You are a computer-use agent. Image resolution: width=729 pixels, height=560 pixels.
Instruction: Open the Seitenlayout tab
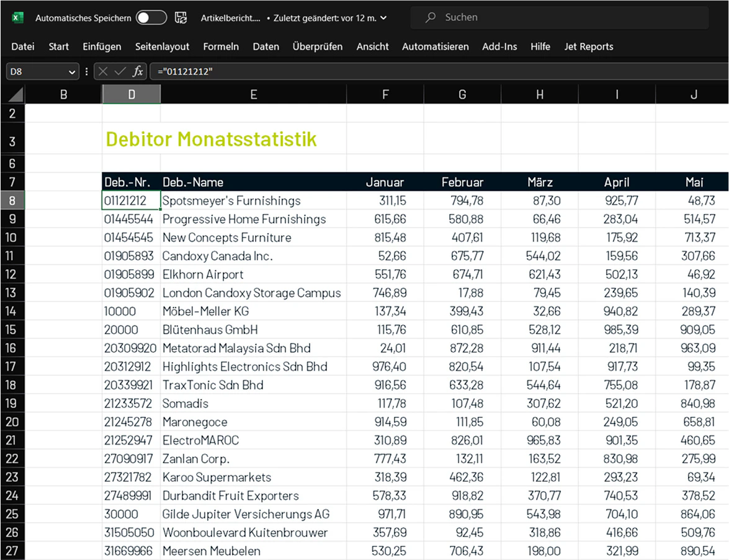coord(163,47)
